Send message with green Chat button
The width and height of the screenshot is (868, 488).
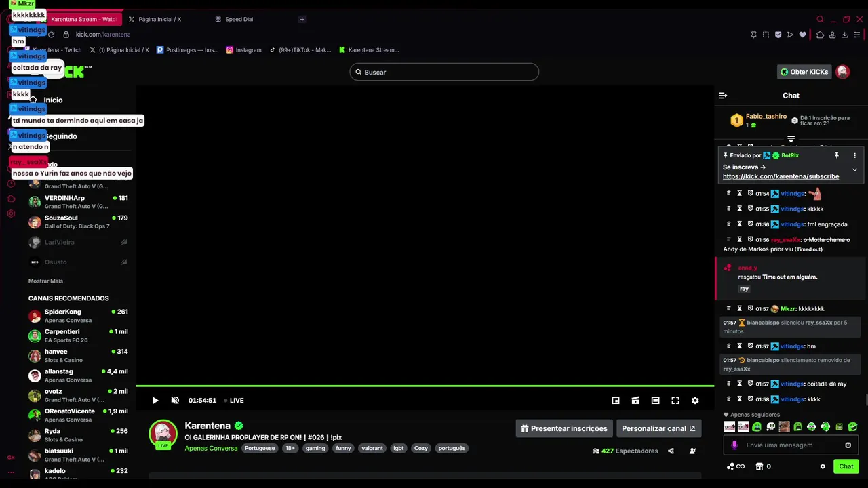click(846, 466)
